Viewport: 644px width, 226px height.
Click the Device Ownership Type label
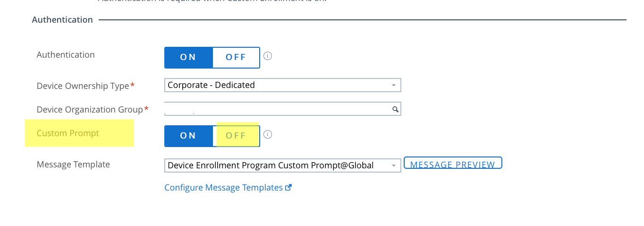pyautogui.click(x=83, y=86)
